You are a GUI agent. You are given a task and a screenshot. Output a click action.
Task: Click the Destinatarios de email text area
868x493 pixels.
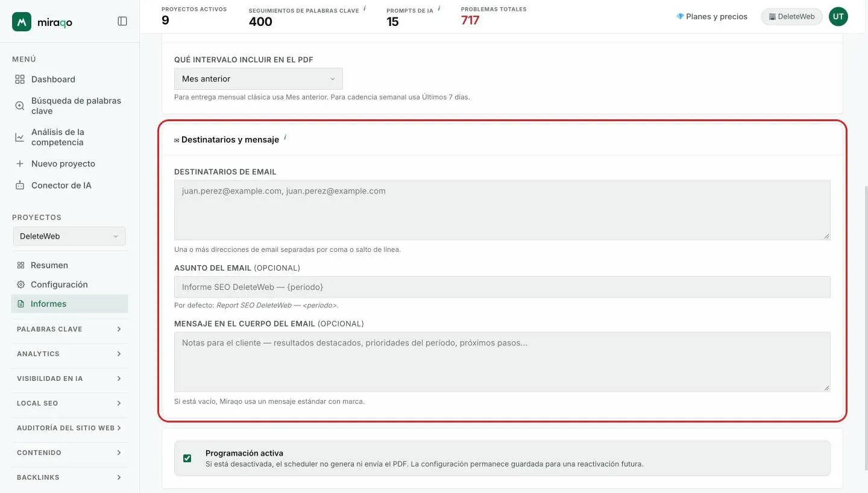pos(502,210)
